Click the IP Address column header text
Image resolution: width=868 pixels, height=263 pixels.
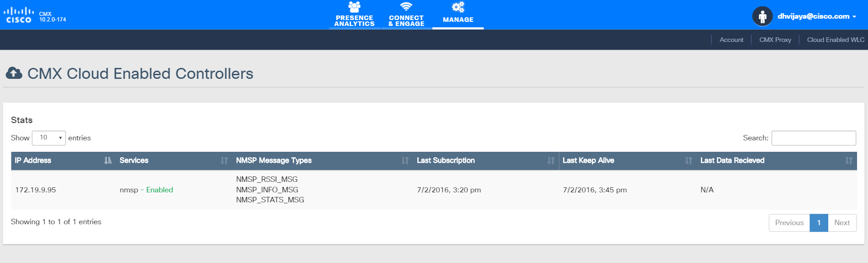pyautogui.click(x=33, y=160)
